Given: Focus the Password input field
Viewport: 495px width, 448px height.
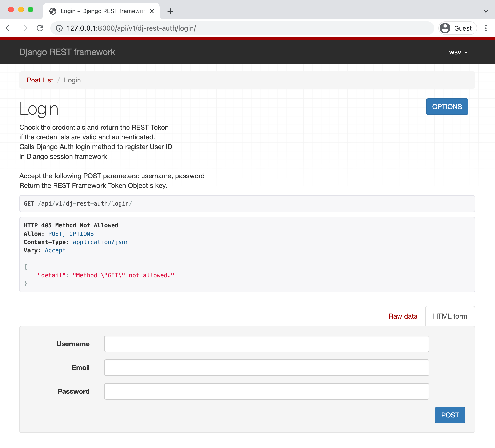Looking at the screenshot, I should [267, 391].
